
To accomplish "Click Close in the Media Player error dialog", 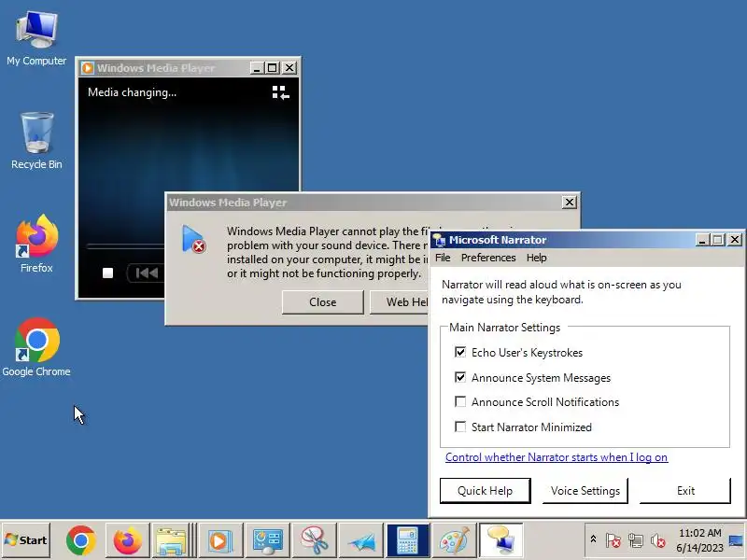I will 322,302.
